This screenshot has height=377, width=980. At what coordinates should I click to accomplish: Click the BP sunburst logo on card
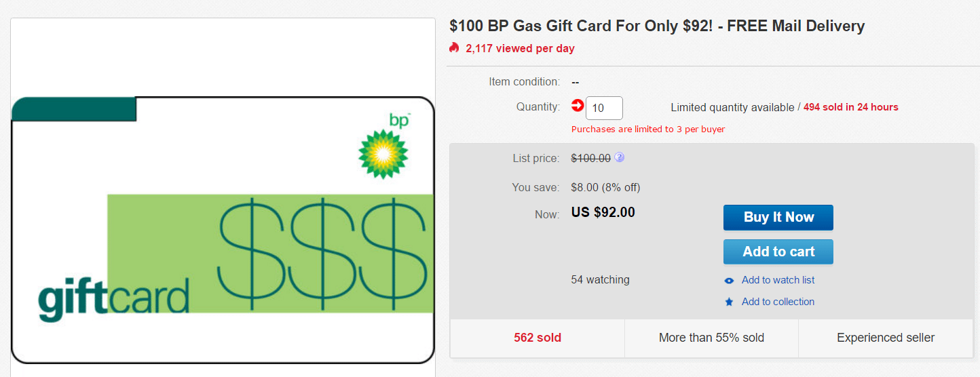(383, 153)
